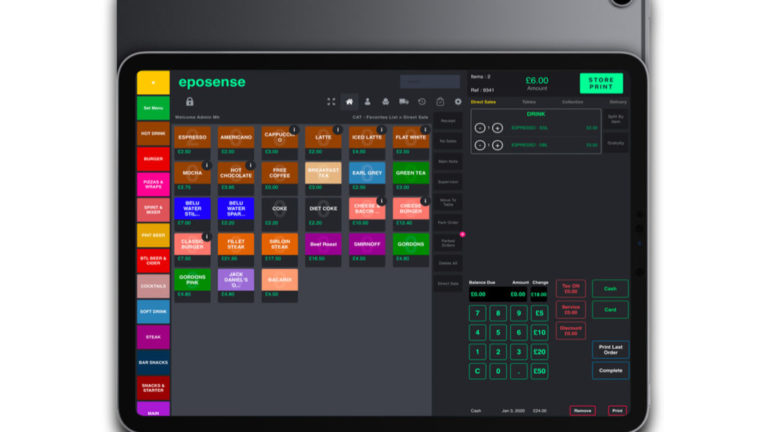The width and height of the screenshot is (768, 432).
Task: Select the blue Soft Drink category swatch
Action: [153, 311]
